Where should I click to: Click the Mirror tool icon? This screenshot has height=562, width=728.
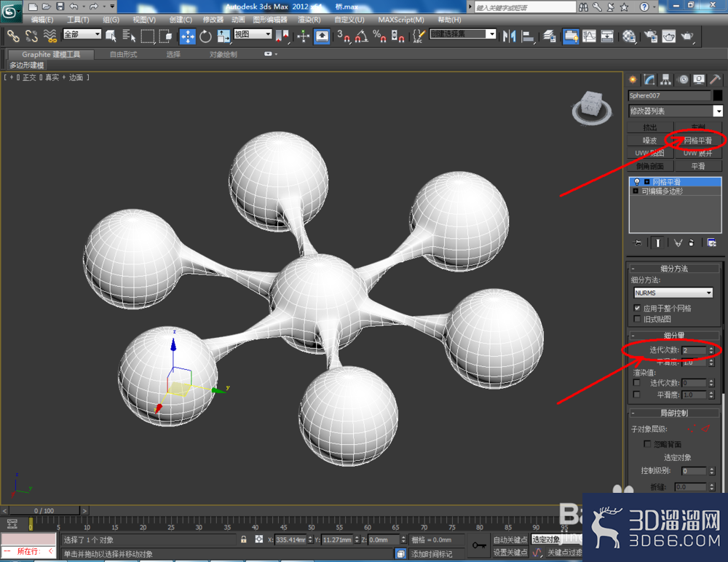510,36
